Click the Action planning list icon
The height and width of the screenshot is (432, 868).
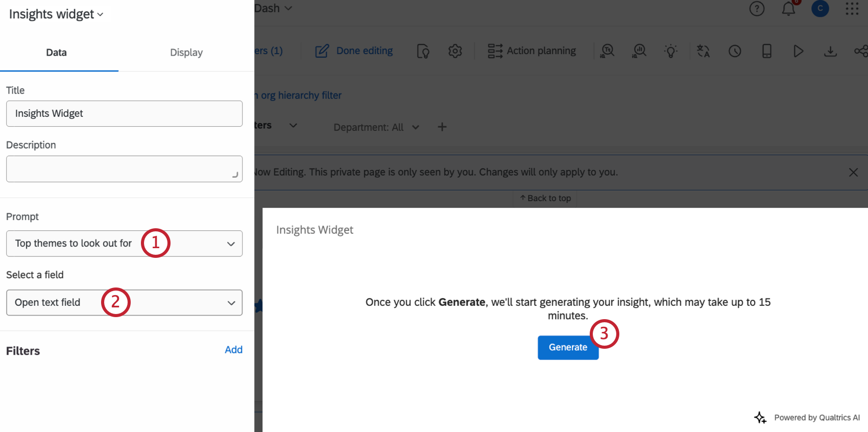[495, 51]
